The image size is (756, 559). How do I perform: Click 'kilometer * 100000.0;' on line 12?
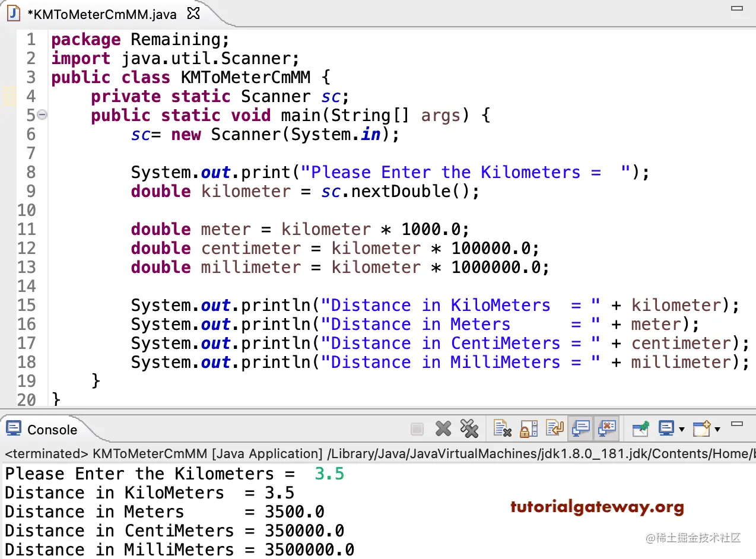pos(435,249)
